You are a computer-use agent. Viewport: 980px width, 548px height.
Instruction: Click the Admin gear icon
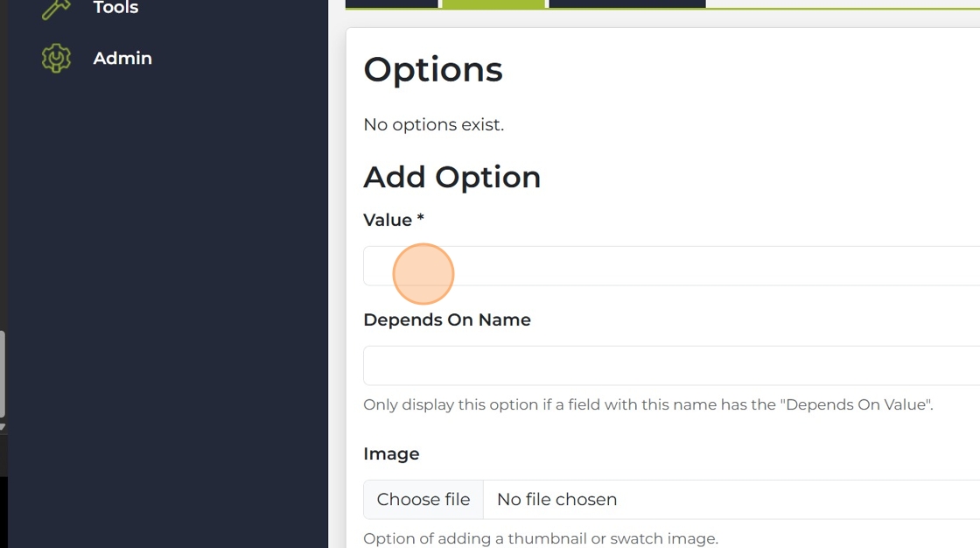pyautogui.click(x=56, y=59)
